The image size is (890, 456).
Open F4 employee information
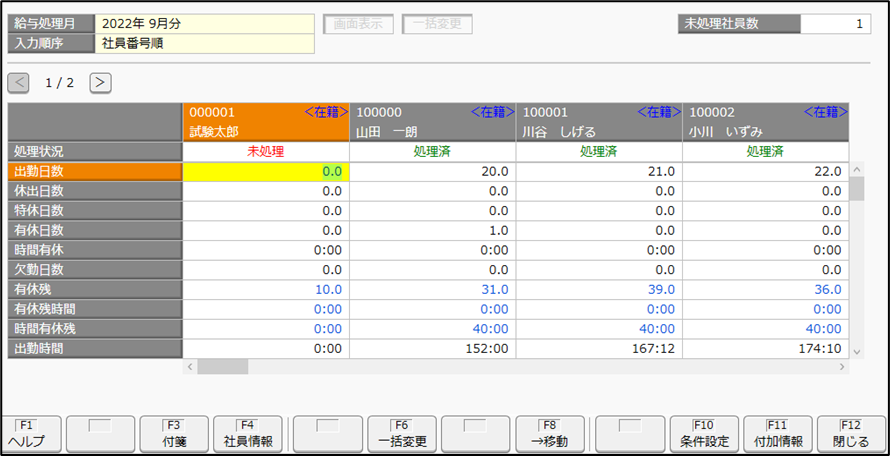[x=248, y=433]
